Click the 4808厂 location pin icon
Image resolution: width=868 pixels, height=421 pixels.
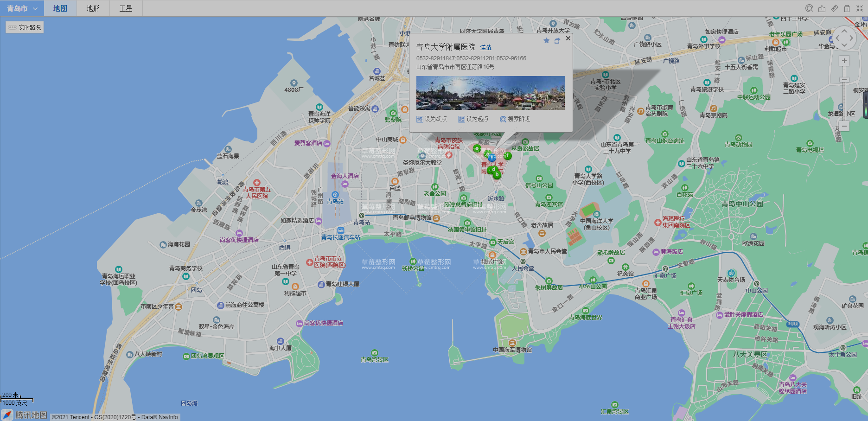click(x=294, y=83)
